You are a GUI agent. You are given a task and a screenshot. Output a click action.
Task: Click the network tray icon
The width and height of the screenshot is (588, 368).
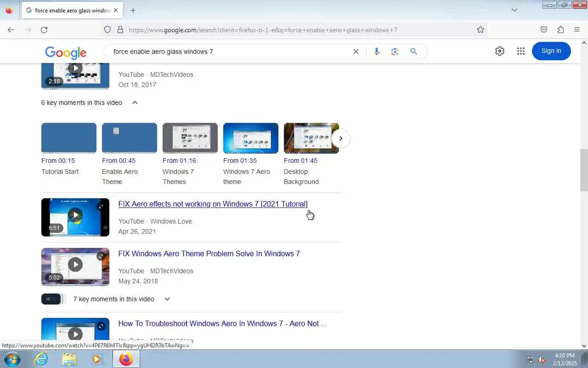[531, 359]
